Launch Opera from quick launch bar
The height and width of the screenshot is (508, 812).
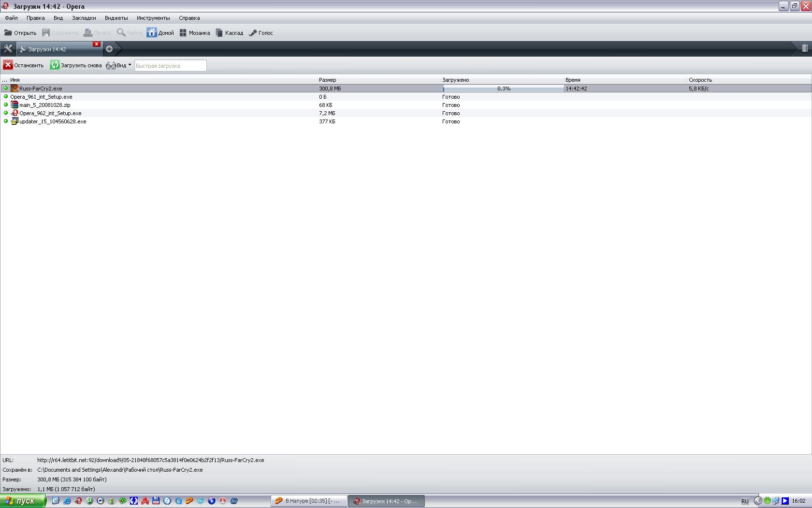[x=78, y=501]
